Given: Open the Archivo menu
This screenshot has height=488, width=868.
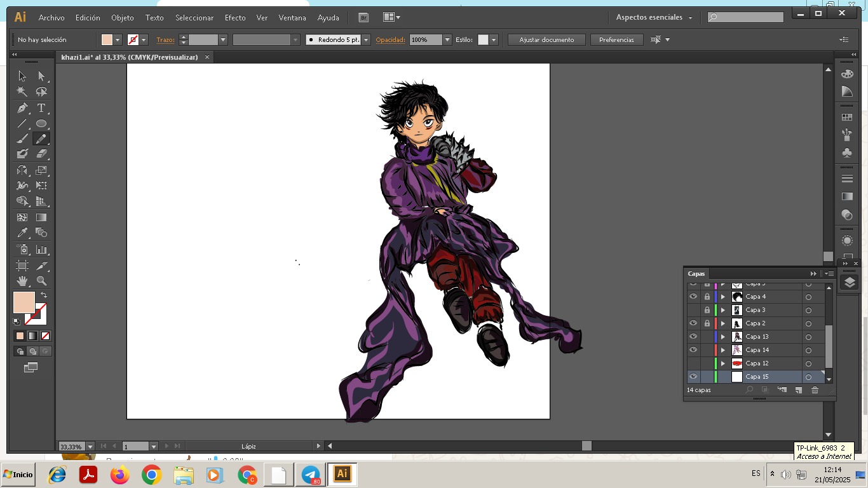Looking at the screenshot, I should click(x=51, y=18).
